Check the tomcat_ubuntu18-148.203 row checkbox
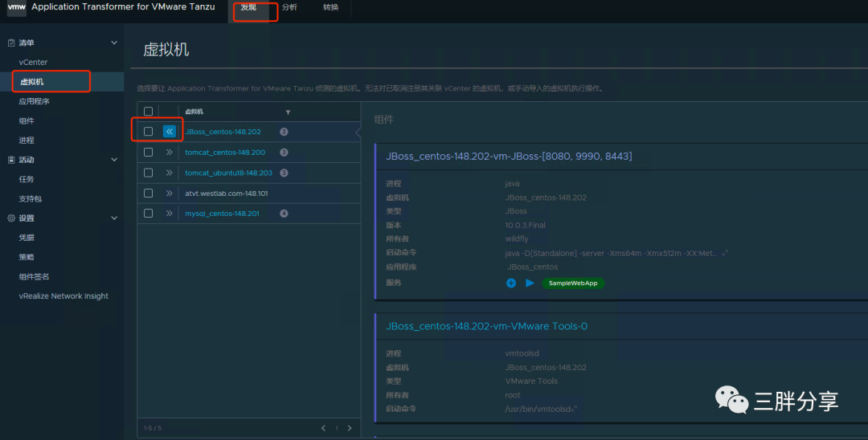This screenshot has height=440, width=868. pyautogui.click(x=149, y=173)
